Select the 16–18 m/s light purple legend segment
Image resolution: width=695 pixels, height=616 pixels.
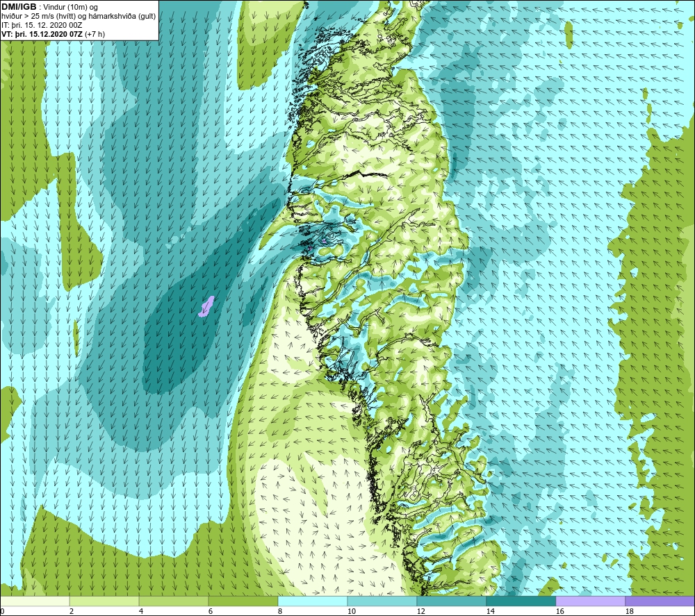[x=590, y=601]
